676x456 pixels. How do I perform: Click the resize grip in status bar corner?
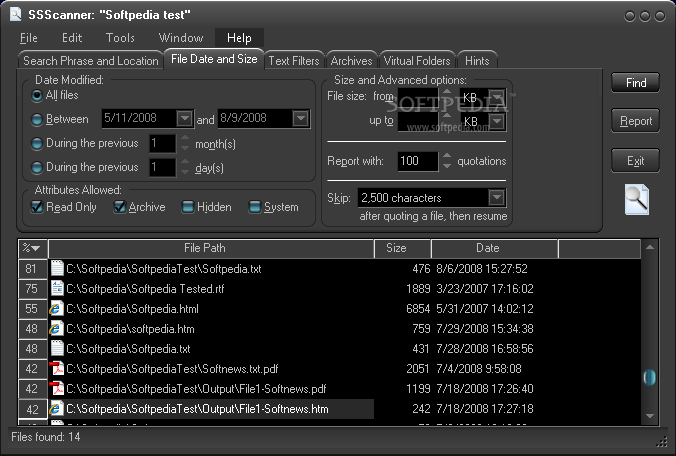[661, 442]
